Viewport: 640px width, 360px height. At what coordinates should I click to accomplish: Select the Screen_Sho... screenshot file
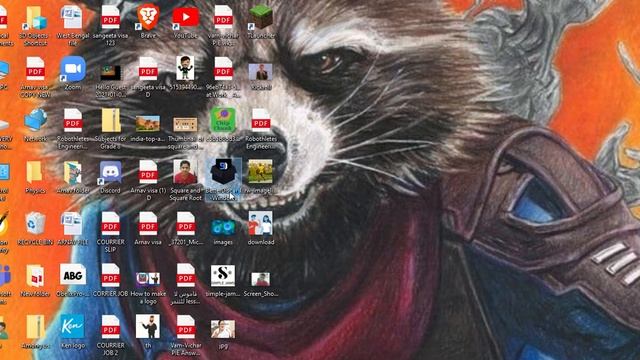click(260, 279)
